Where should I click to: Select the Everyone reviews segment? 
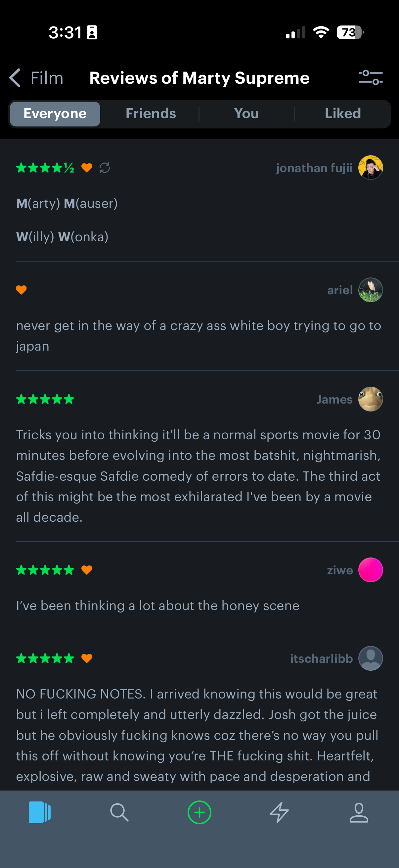click(x=55, y=114)
